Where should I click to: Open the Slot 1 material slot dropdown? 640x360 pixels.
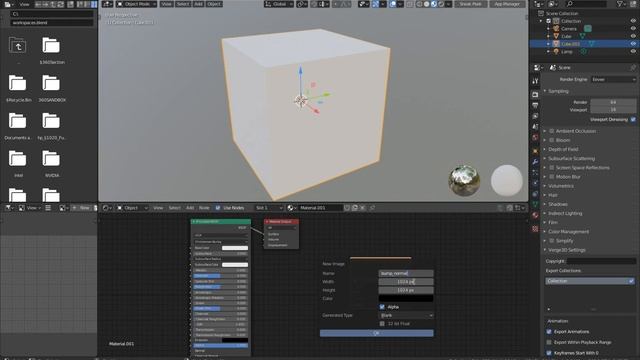tap(269, 208)
